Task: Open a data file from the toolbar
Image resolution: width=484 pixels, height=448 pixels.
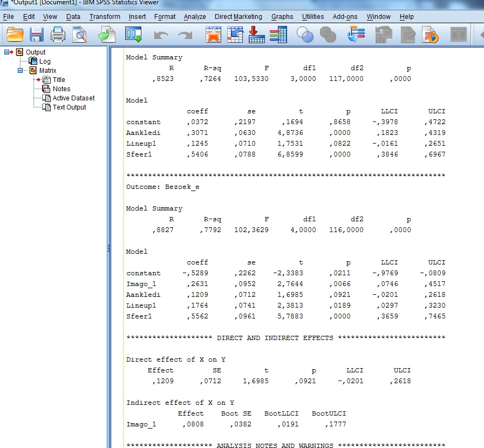Action: point(15,35)
